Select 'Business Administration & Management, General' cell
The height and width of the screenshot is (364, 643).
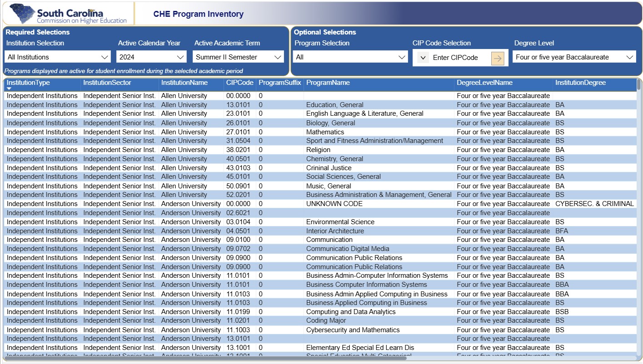379,195
